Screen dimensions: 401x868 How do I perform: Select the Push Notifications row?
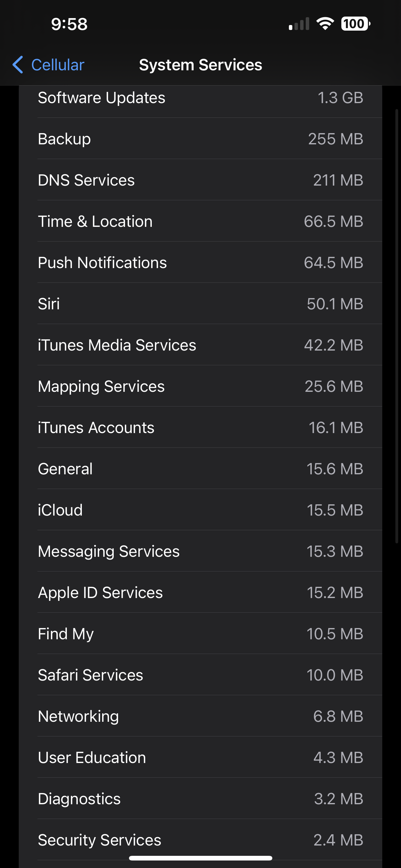(200, 262)
